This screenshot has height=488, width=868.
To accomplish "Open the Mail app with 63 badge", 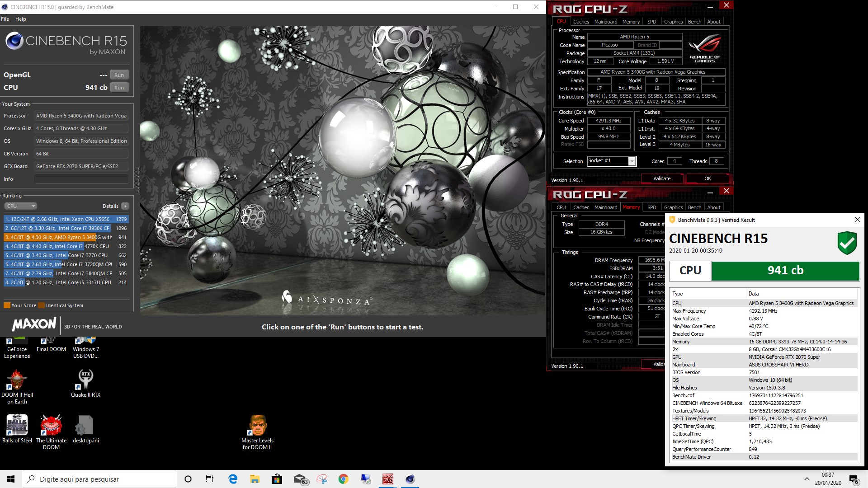I will (x=300, y=479).
